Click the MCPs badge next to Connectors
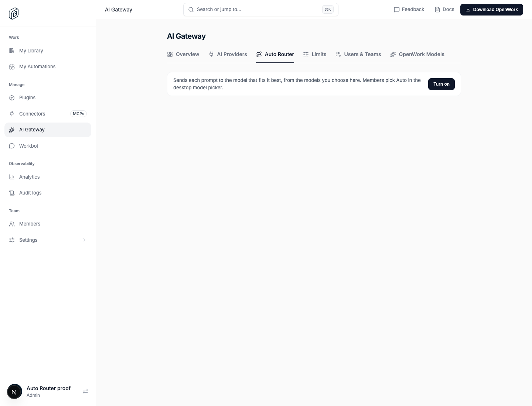The image size is (532, 406). point(78,114)
